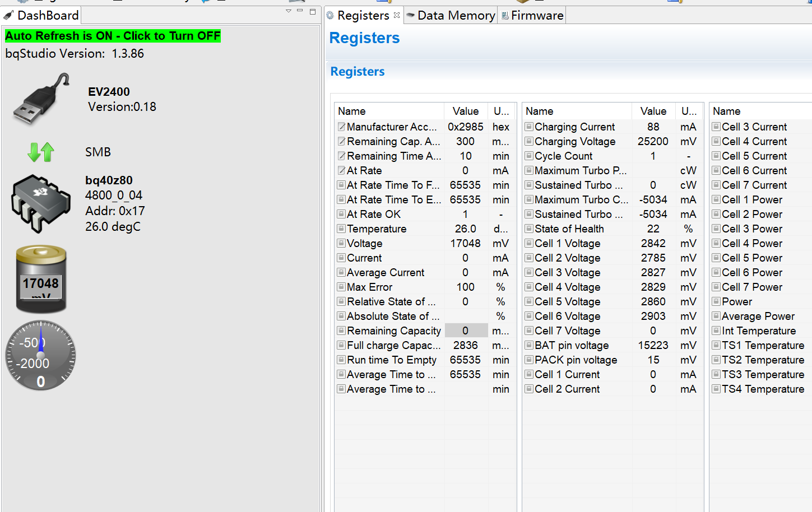The height and width of the screenshot is (512, 812).
Task: Open the Firmware tab
Action: (532, 15)
